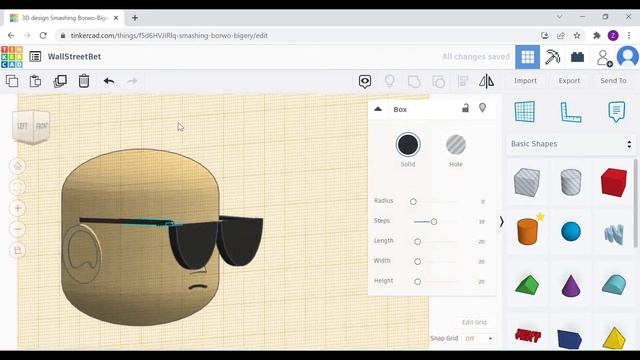Open the Blocks pickaxe mode
640x360 pixels.
552,57
